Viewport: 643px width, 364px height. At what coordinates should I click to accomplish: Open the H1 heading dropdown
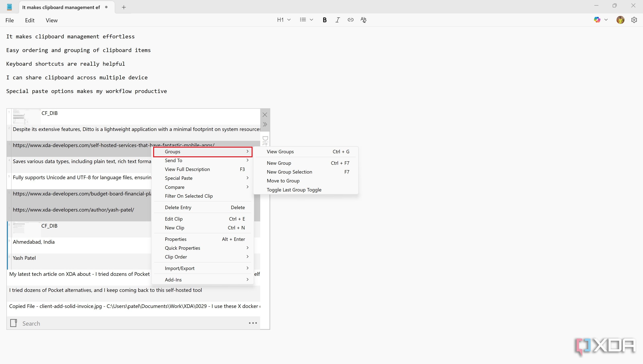tap(284, 20)
